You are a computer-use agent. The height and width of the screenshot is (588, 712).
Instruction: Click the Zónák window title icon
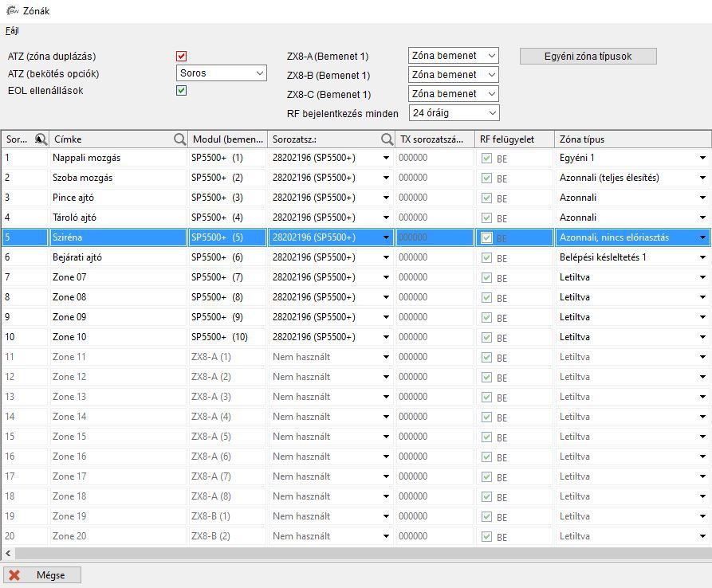click(x=12, y=10)
